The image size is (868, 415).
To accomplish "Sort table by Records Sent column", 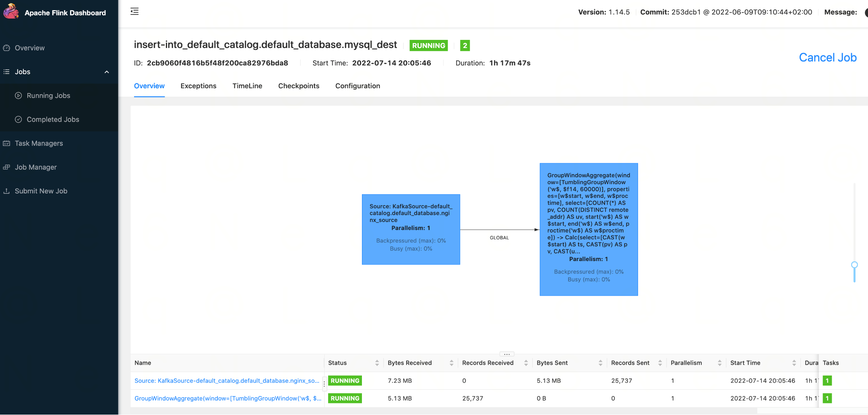I will coord(660,363).
